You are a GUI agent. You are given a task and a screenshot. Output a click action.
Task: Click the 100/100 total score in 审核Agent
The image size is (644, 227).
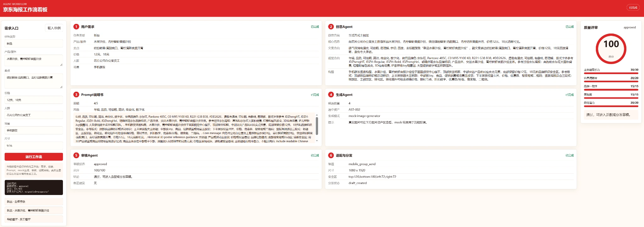[99, 170]
